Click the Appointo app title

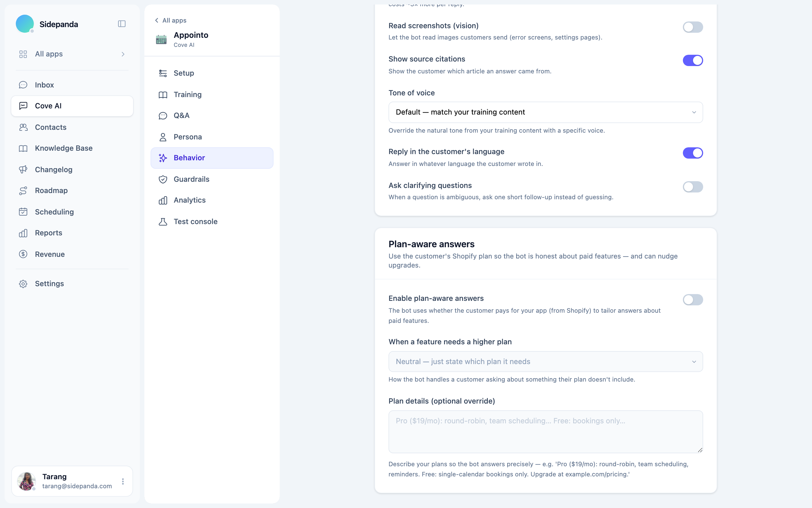click(x=191, y=35)
